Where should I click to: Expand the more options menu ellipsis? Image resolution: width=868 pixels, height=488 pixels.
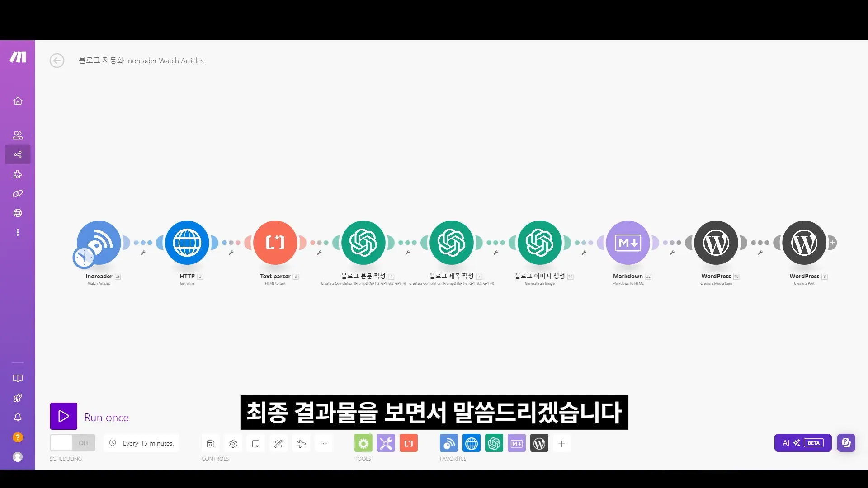point(323,443)
